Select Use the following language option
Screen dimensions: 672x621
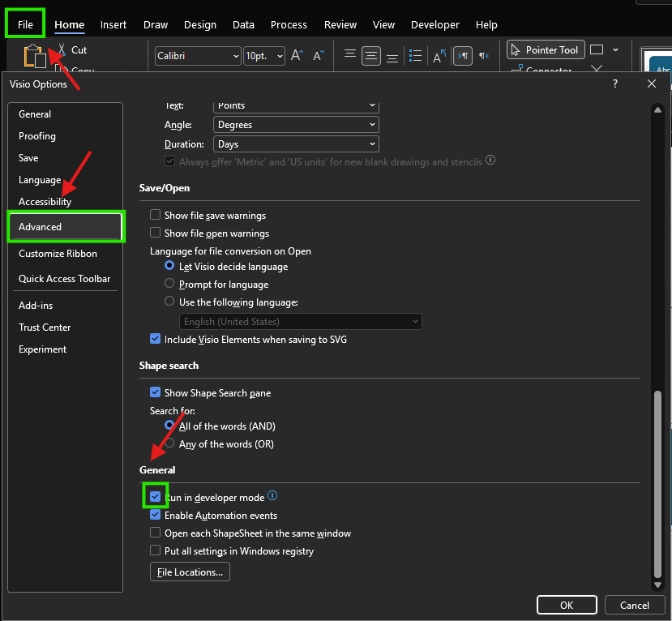169,302
